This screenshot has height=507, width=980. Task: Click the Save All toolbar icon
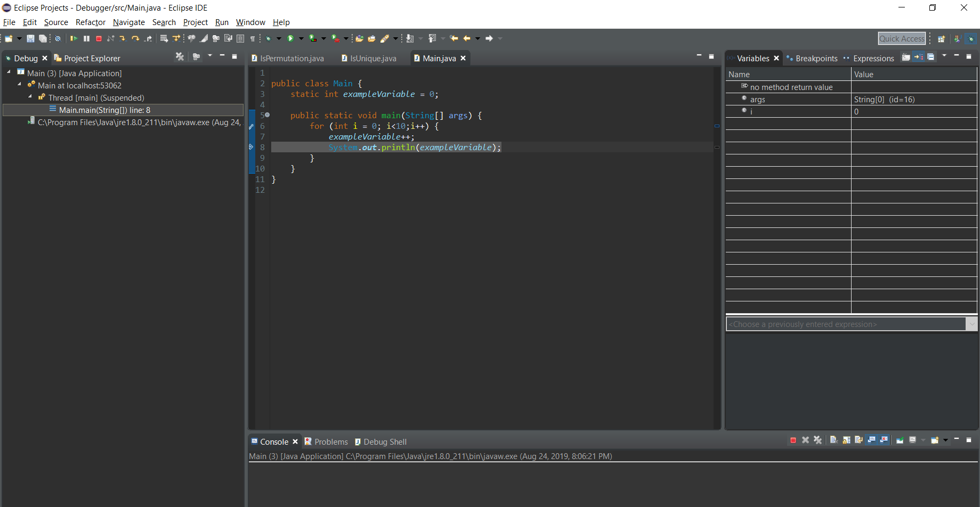click(43, 38)
